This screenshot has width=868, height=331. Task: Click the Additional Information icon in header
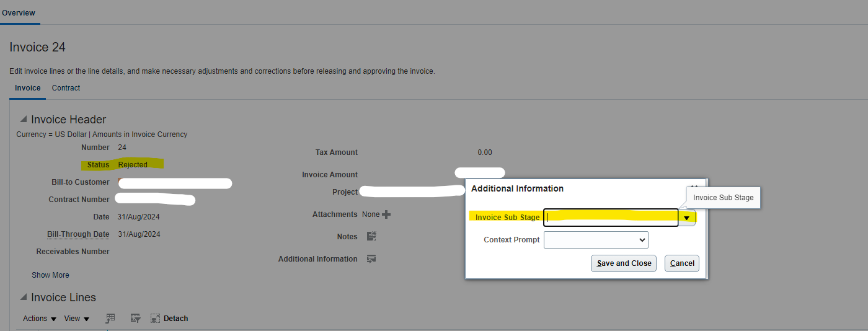pyautogui.click(x=371, y=259)
